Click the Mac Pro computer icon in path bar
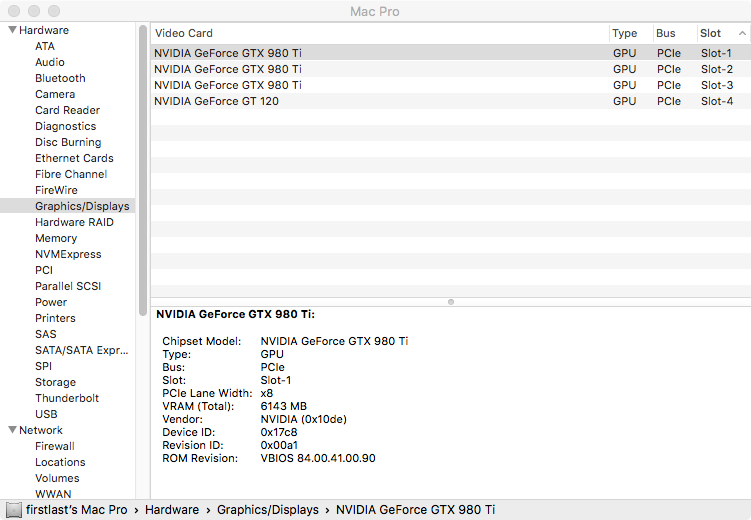Image resolution: width=751 pixels, height=520 pixels. click(x=14, y=510)
